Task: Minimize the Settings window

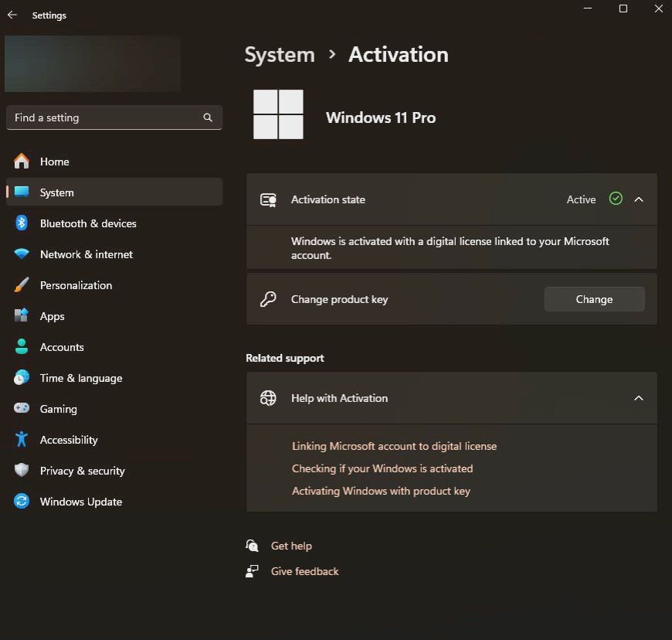Action: point(588,9)
